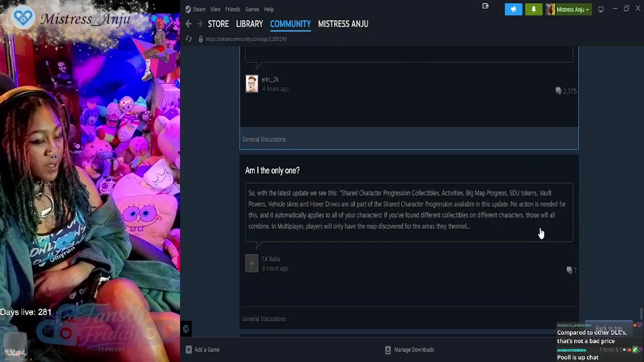Switch to the COMMUNITY tab

[290, 24]
